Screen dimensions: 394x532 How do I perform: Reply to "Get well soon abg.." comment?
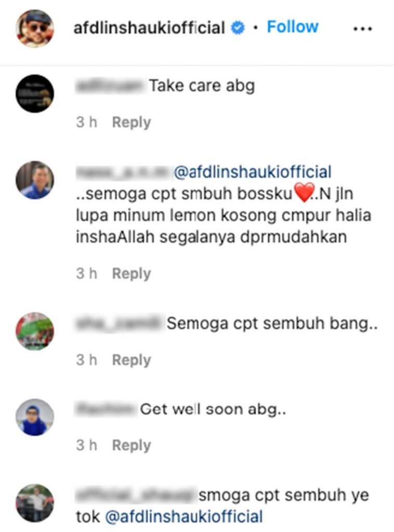[132, 445]
